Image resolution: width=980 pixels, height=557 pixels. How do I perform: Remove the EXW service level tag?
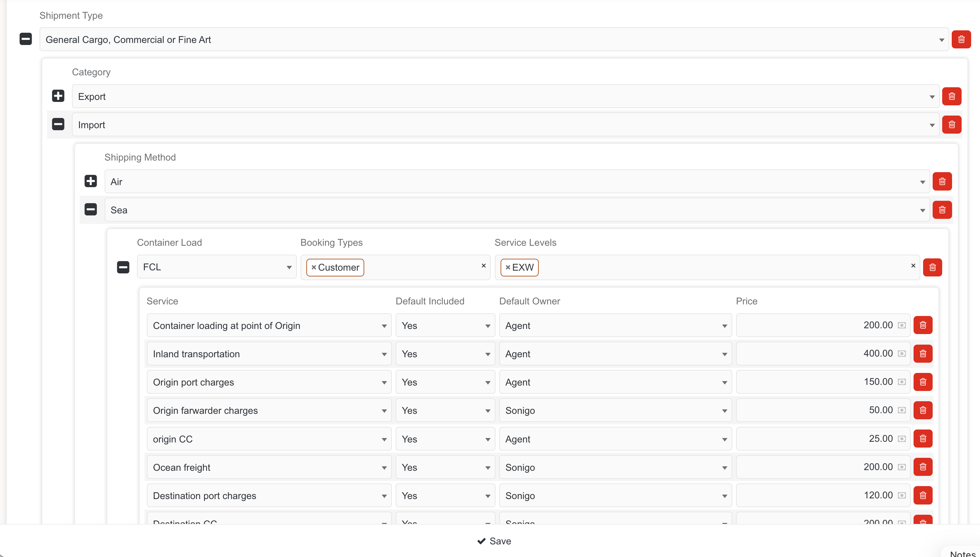pos(508,267)
